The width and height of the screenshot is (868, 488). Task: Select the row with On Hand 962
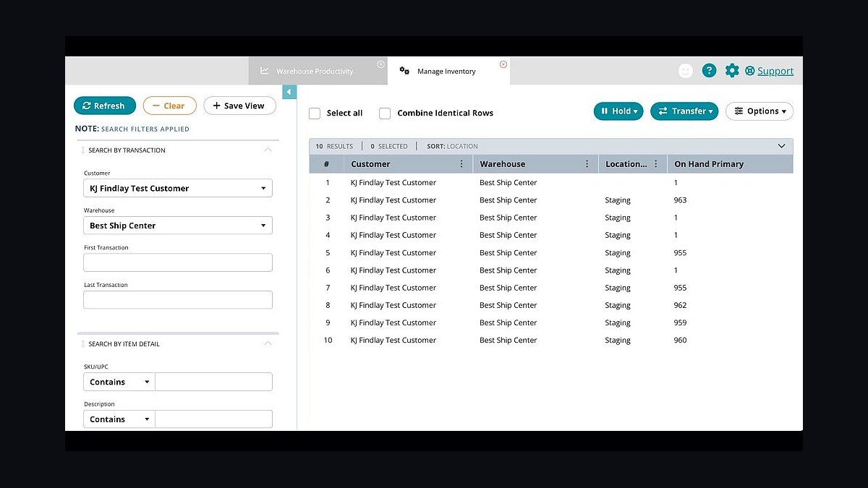(x=551, y=305)
